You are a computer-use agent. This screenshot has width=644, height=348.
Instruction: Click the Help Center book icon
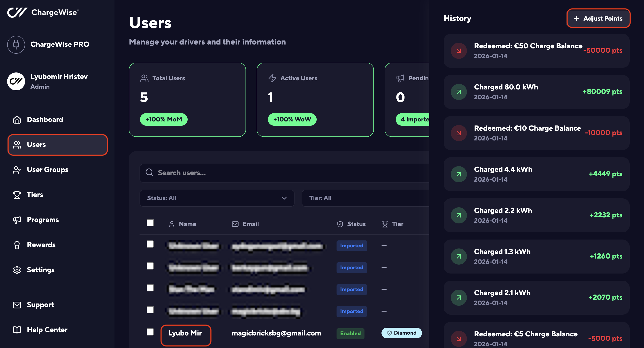17,330
